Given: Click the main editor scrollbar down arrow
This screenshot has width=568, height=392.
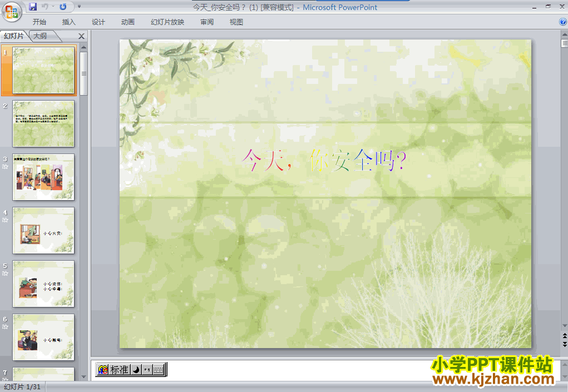Looking at the screenshot, I should point(564,326).
